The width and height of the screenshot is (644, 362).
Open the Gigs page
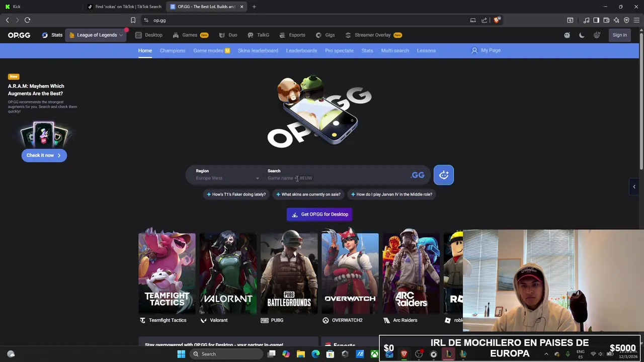pyautogui.click(x=325, y=35)
